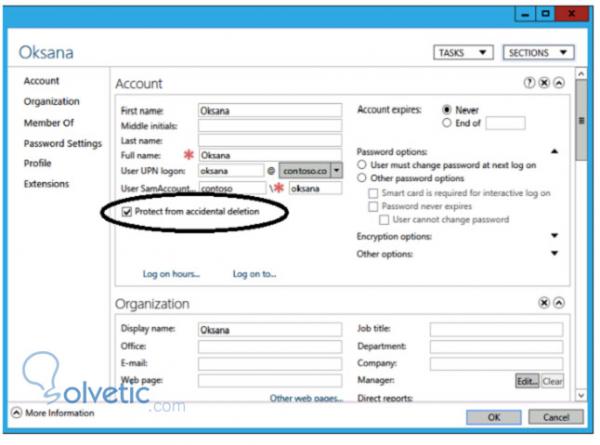Click Clear button for Manager
This screenshot has height=445, width=600.
552,381
